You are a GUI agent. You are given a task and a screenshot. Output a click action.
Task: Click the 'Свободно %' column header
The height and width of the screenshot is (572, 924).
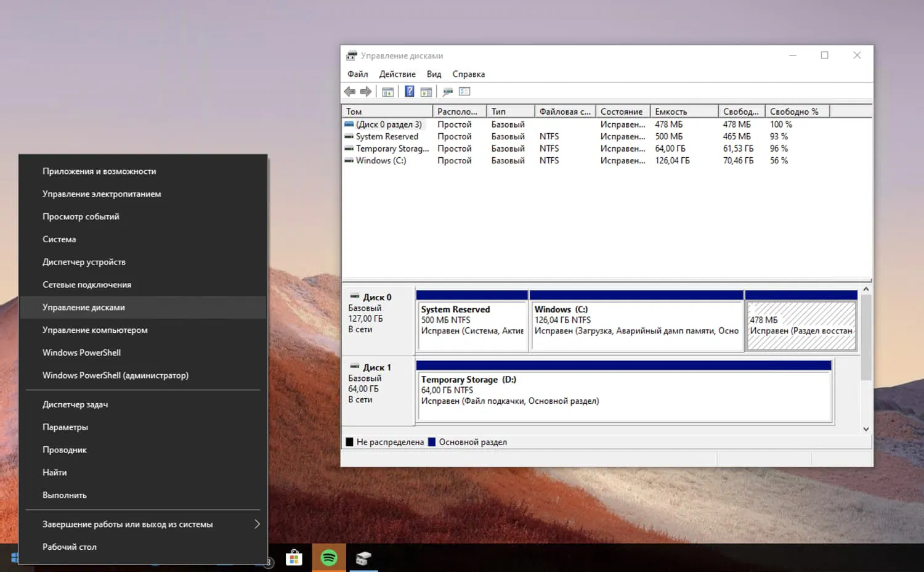pyautogui.click(x=796, y=112)
